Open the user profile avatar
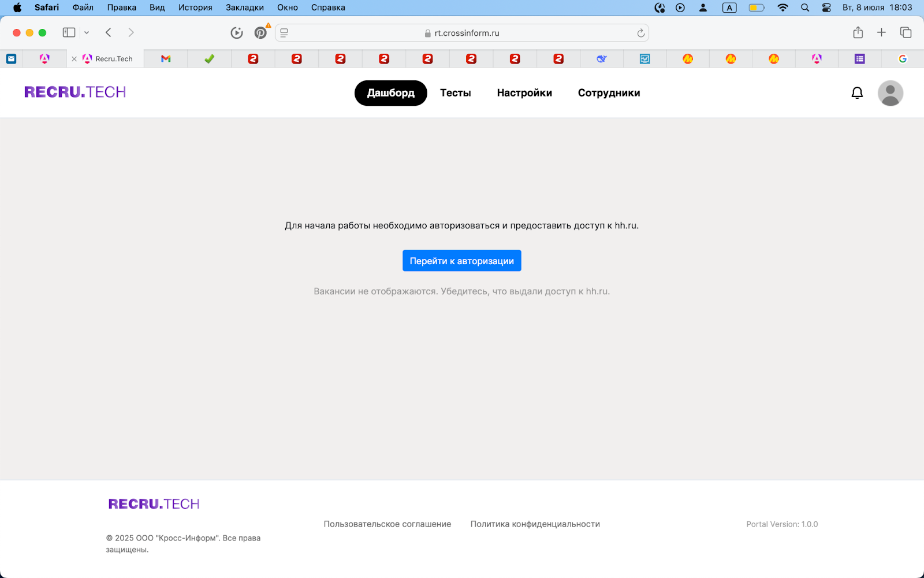This screenshot has width=924, height=578. tap(890, 93)
